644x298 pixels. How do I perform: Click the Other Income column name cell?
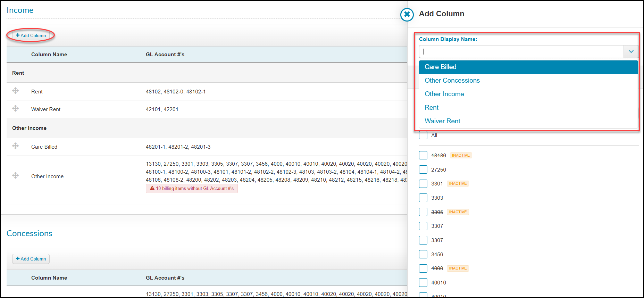click(47, 176)
